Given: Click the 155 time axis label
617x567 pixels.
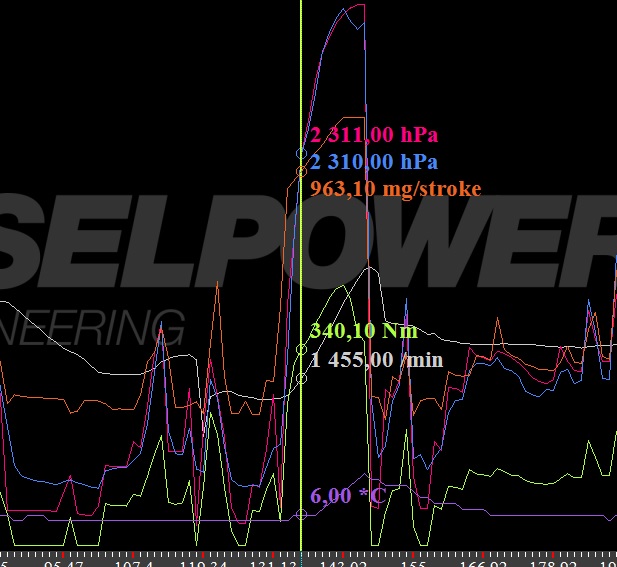Looking at the screenshot, I should click(414, 563).
